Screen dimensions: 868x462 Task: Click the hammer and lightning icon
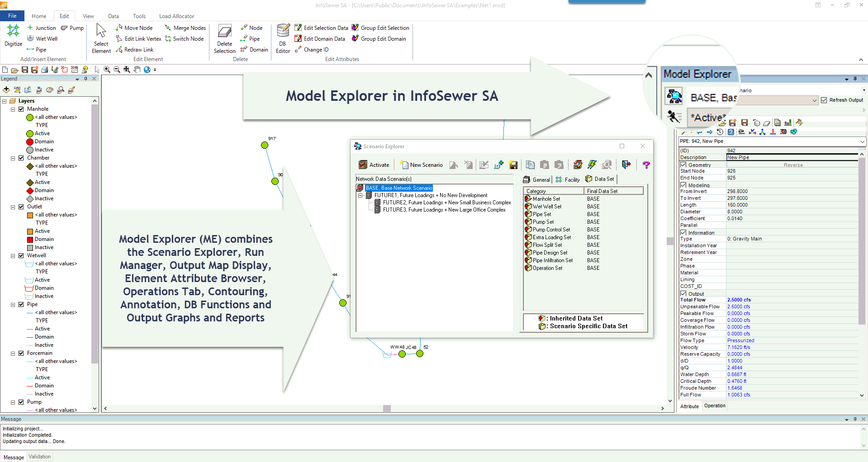click(x=799, y=123)
